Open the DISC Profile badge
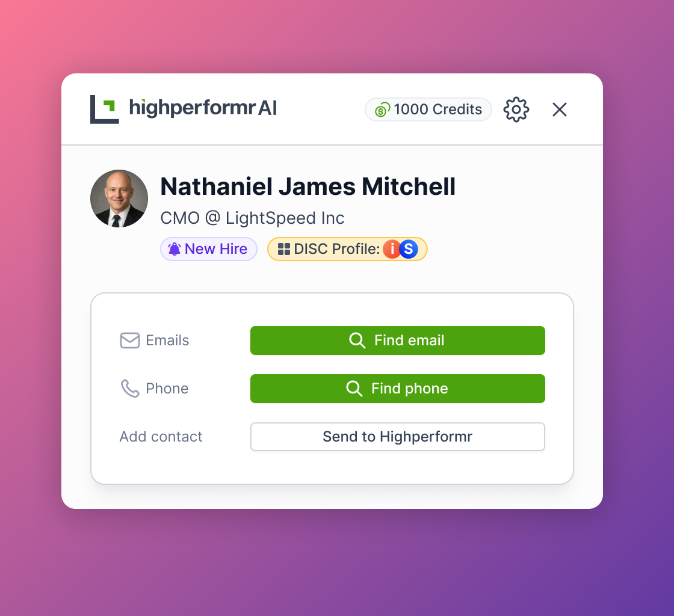Screen dimensions: 674x616 (x=347, y=249)
